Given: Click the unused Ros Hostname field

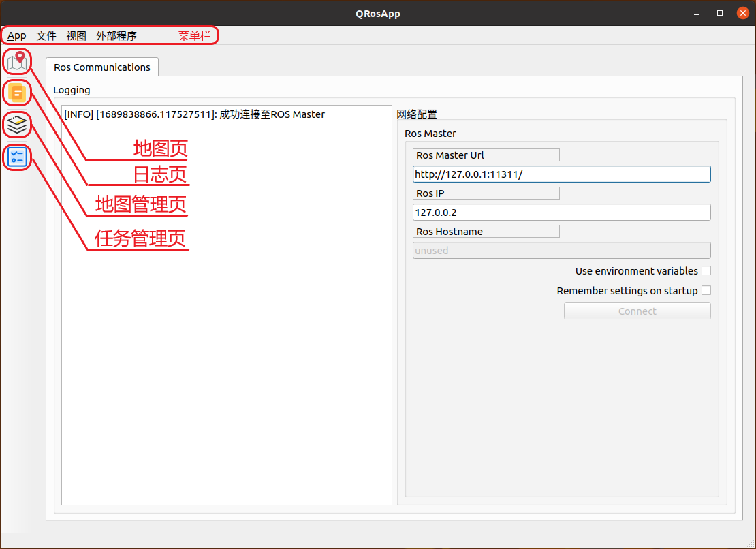Looking at the screenshot, I should [x=562, y=251].
